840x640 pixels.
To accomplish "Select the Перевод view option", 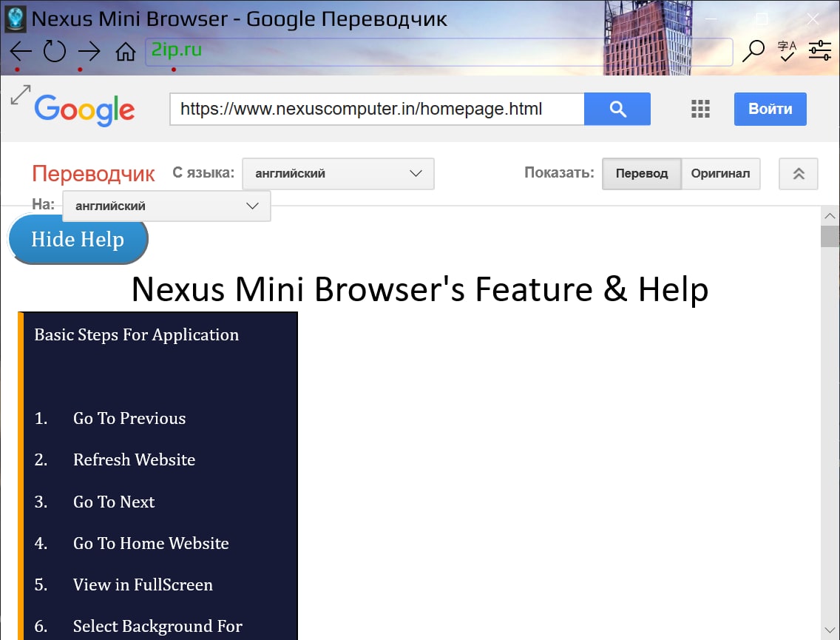I will pos(642,174).
